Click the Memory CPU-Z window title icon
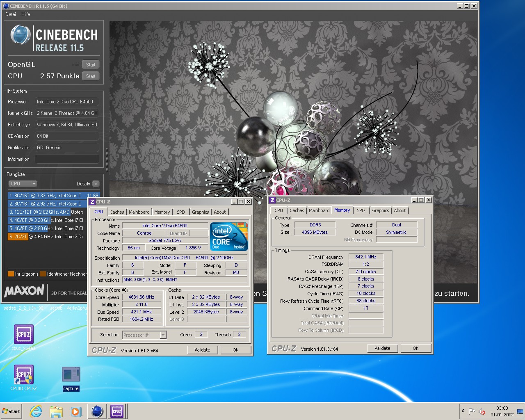525x420 pixels. pos(272,200)
